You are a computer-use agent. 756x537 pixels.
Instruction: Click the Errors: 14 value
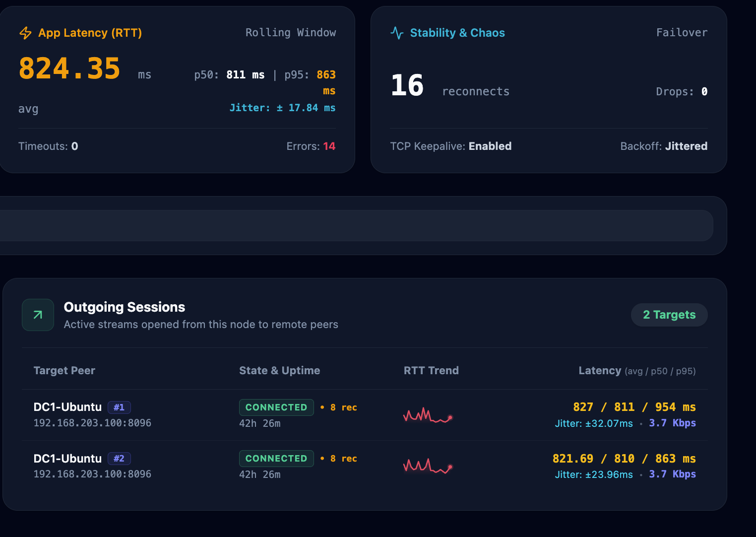311,146
